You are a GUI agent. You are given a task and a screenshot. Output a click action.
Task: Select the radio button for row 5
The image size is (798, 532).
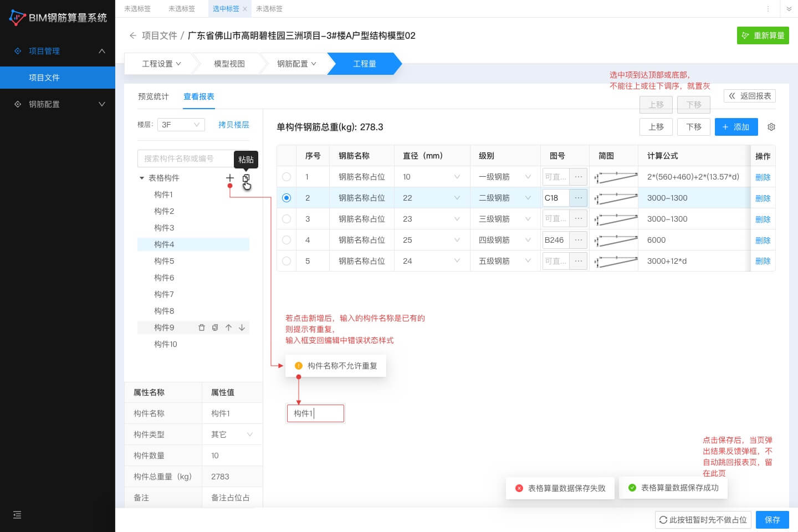pyautogui.click(x=287, y=261)
